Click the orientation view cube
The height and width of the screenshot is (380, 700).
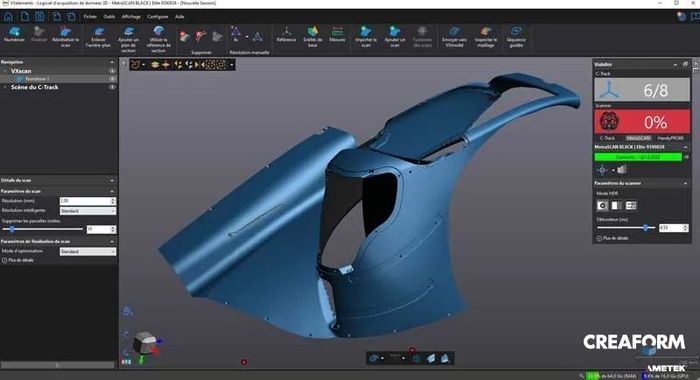point(146,344)
